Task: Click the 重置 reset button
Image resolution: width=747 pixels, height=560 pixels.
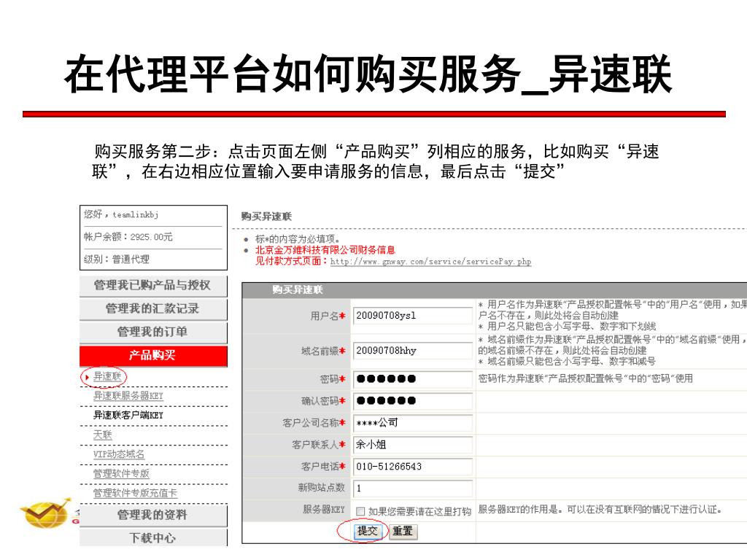Action: 403,531
